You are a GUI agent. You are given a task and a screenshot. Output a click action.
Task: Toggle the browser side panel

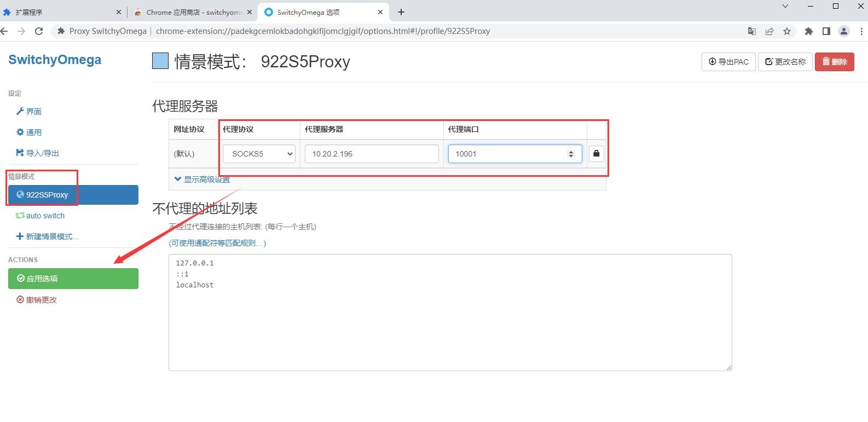826,31
